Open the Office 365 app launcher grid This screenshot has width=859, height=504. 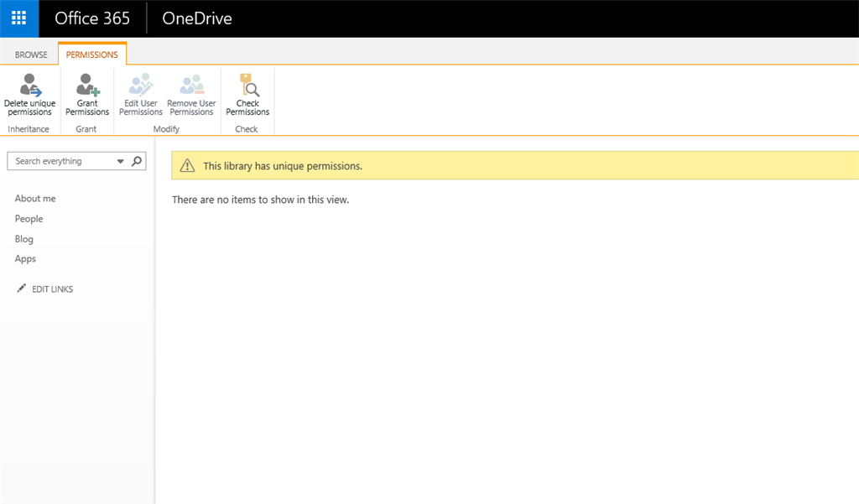[19, 18]
